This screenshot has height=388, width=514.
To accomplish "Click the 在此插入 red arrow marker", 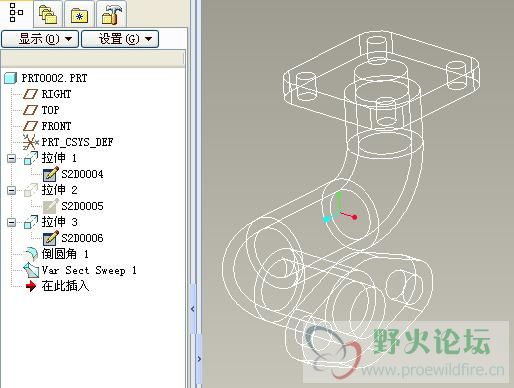I will 31,286.
